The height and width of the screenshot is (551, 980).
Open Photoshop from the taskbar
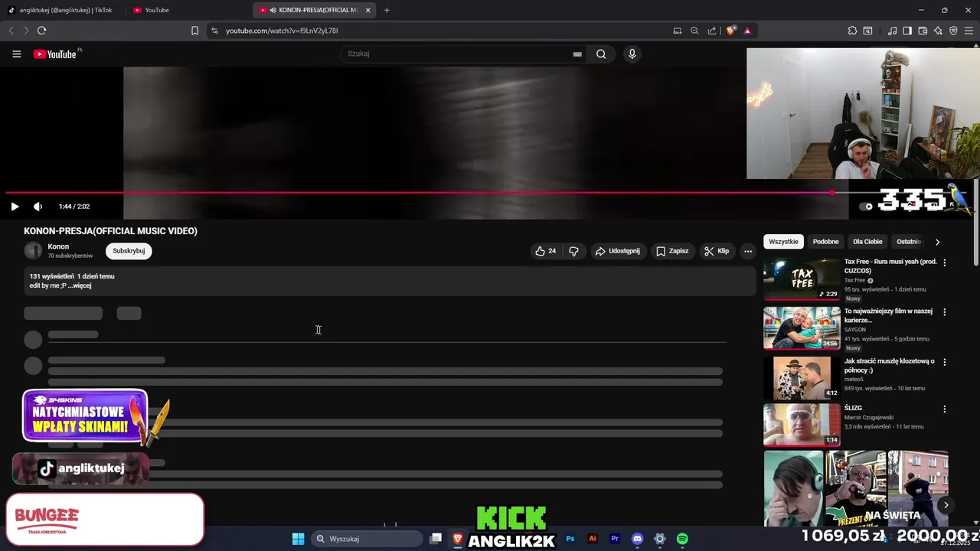point(570,539)
